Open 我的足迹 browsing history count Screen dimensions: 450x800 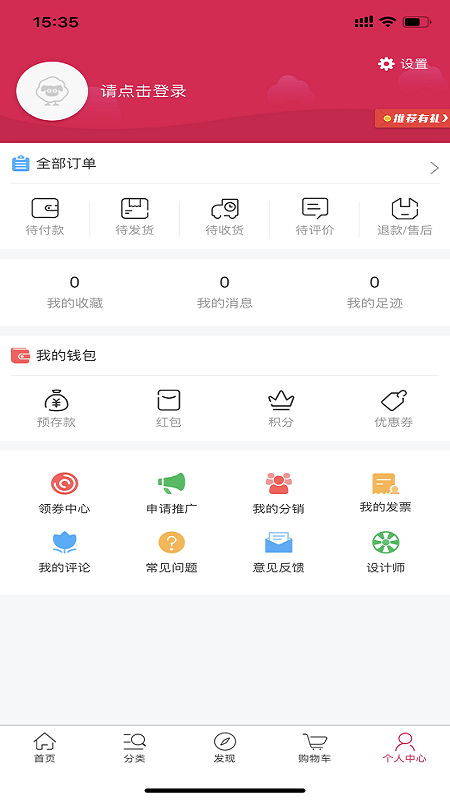pyautogui.click(x=374, y=292)
